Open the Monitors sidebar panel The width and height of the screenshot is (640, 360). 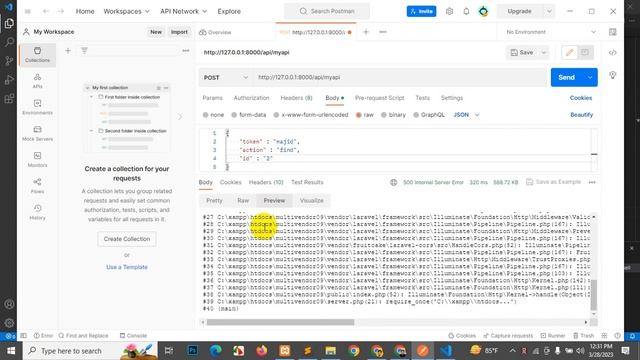coord(37,160)
